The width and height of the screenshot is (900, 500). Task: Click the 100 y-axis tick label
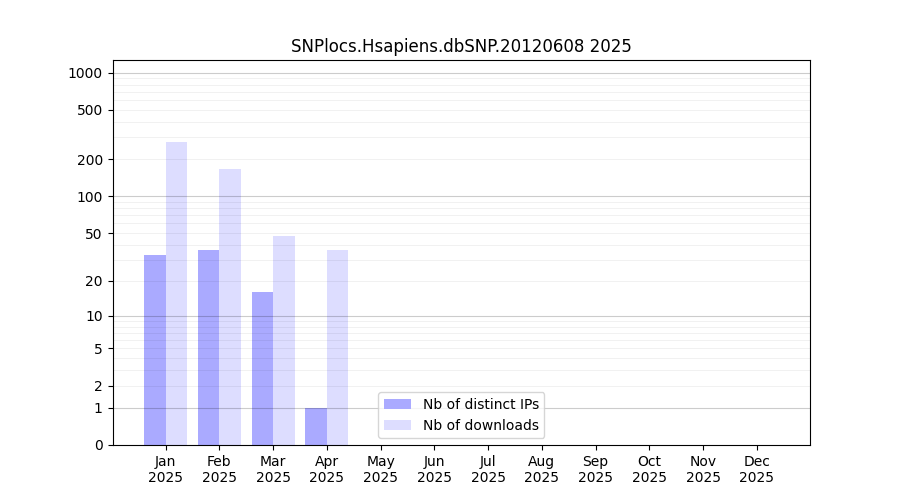coord(90,197)
